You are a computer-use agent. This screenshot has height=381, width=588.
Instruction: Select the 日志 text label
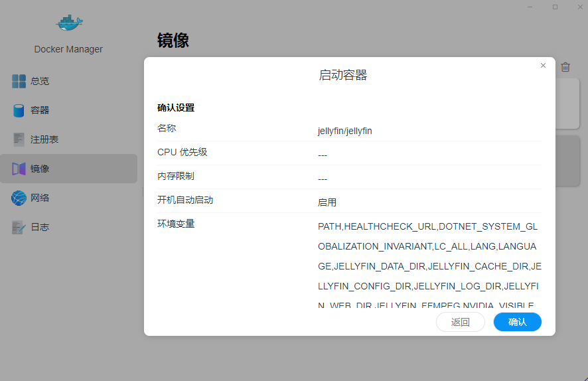click(40, 227)
